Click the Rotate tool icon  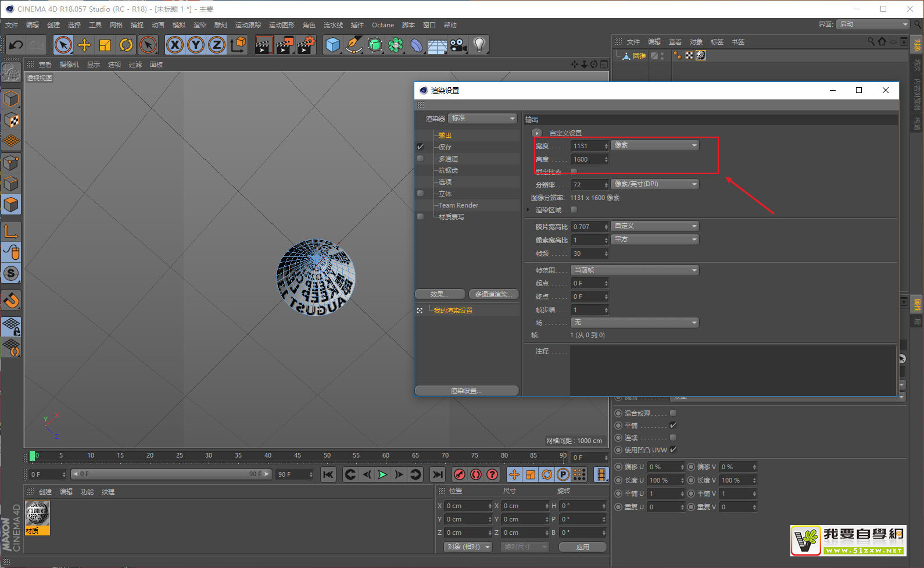click(126, 45)
